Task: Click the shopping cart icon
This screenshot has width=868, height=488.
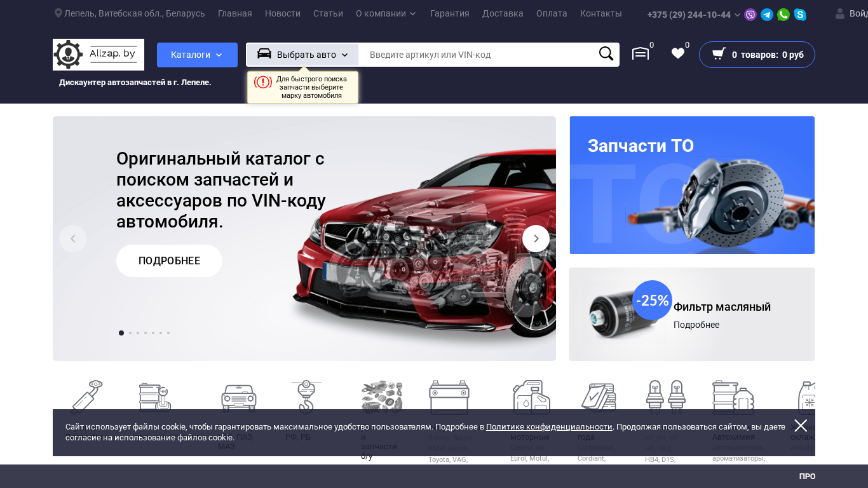Action: coord(719,54)
